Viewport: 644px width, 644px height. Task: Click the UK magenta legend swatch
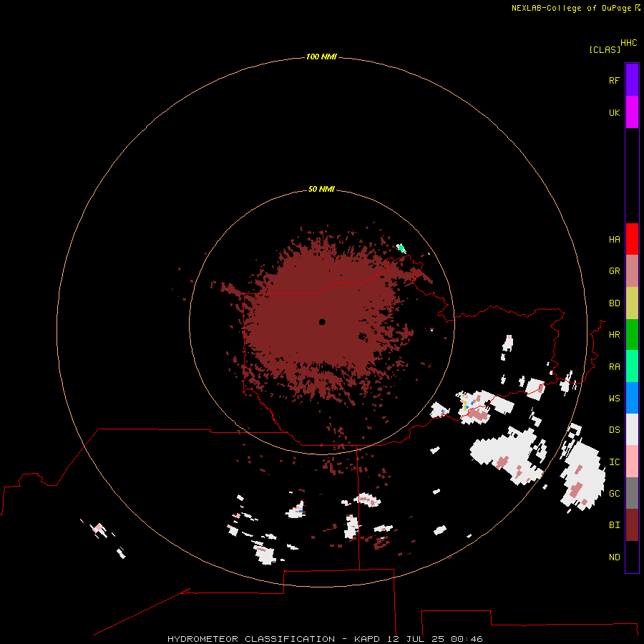[x=632, y=112]
